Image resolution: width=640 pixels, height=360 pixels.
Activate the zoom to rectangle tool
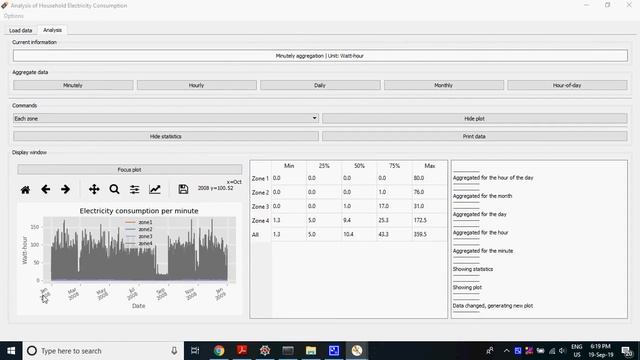(114, 189)
